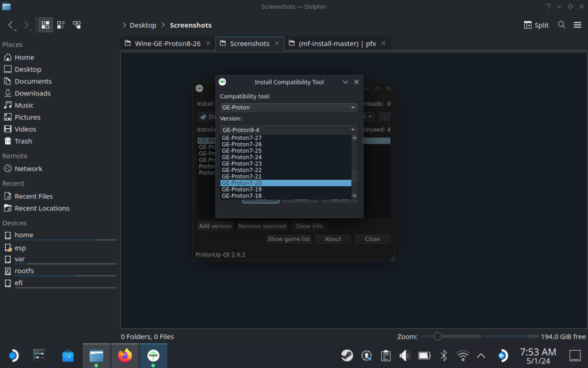Switch to (mf-install-master) | pfx tab
Image resolution: width=588 pixels, height=368 pixels.
tap(337, 44)
